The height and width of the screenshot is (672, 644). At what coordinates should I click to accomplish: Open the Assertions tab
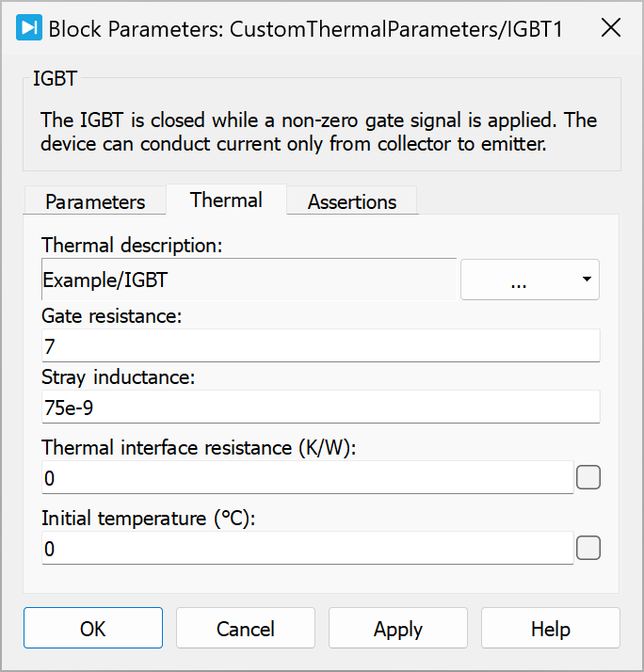352,201
